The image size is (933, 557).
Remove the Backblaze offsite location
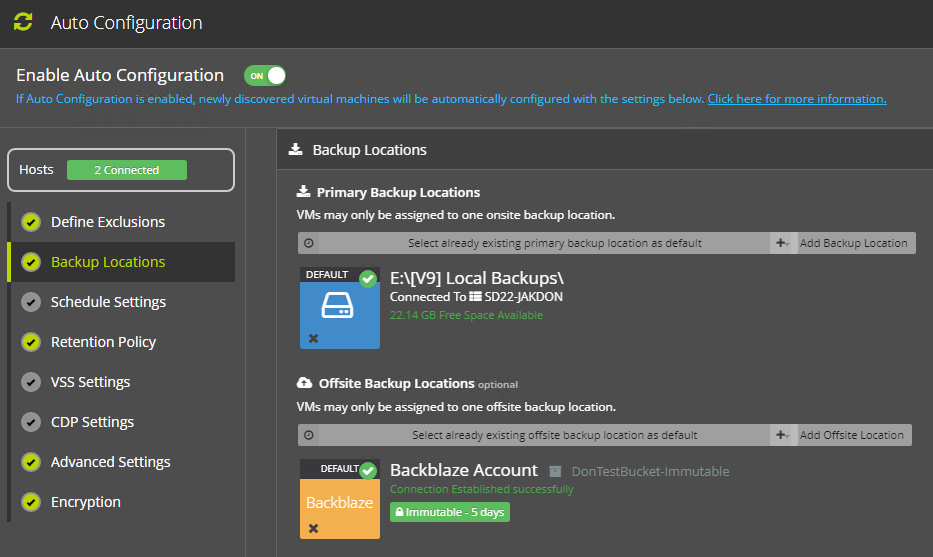point(314,528)
